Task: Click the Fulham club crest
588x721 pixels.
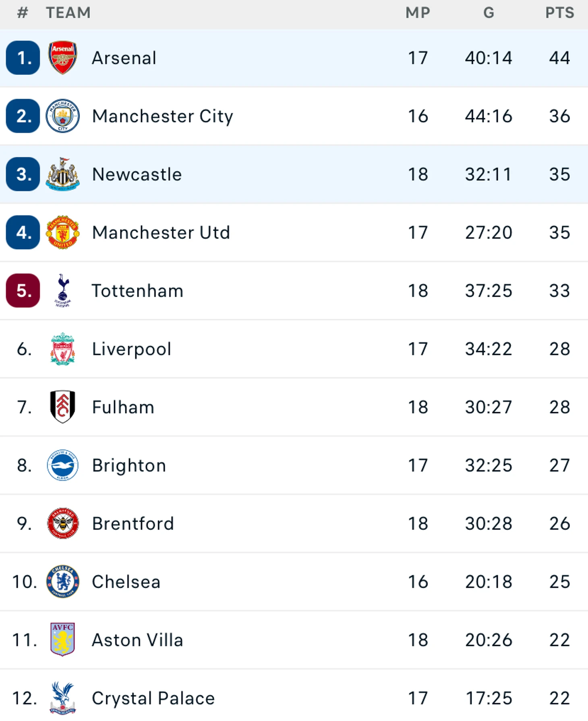Action: tap(62, 407)
